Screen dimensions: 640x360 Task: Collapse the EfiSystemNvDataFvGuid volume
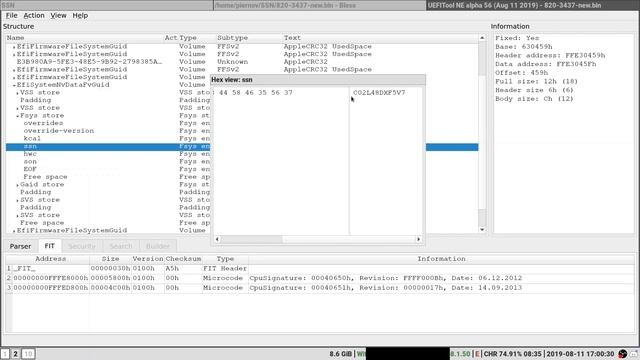[x=14, y=85]
